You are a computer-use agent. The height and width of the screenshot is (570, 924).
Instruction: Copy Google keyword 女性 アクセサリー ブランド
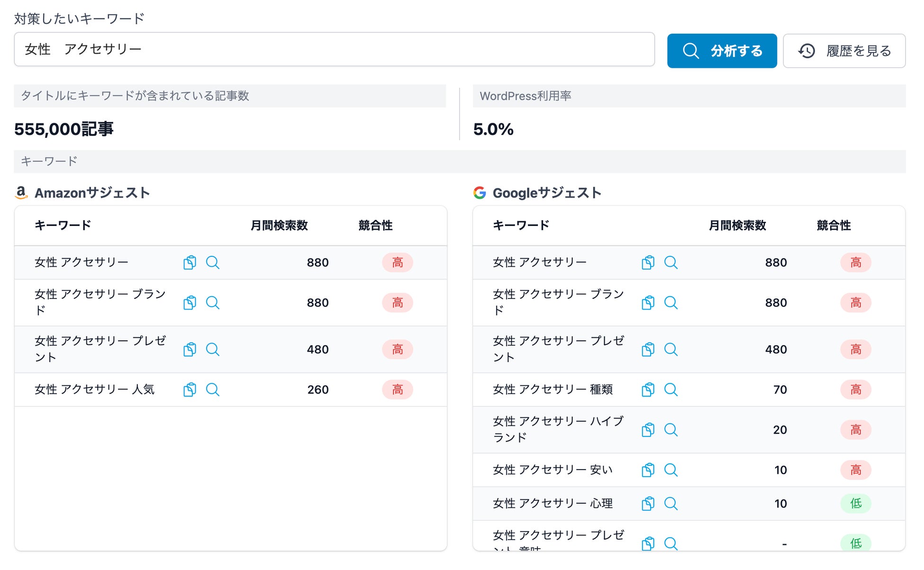(648, 303)
